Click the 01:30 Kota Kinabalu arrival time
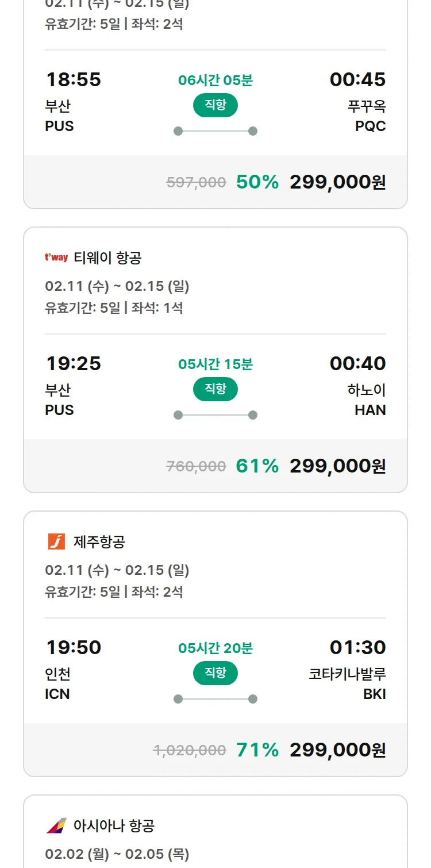 [357, 647]
